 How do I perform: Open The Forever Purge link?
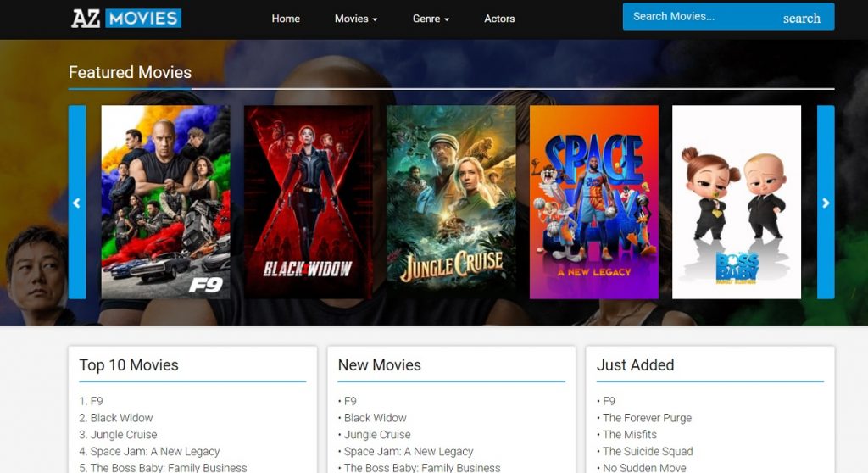click(647, 418)
